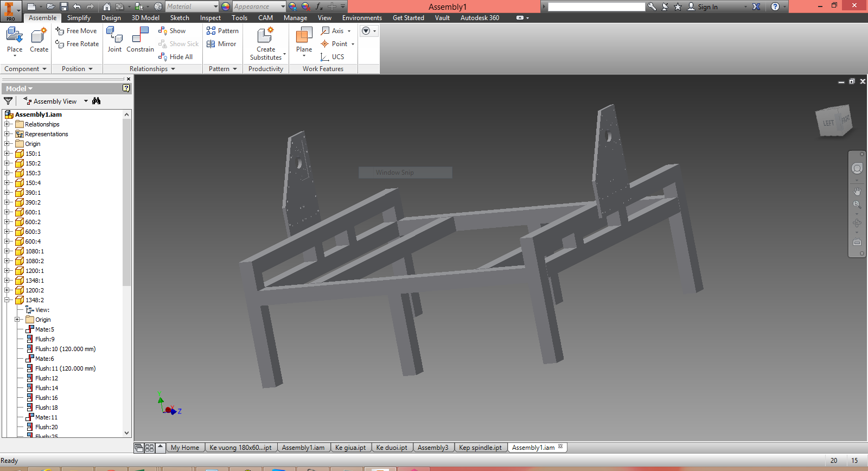Screen dimensions: 868x471
Task: Open the Inspect ribbon tab
Action: click(210, 18)
